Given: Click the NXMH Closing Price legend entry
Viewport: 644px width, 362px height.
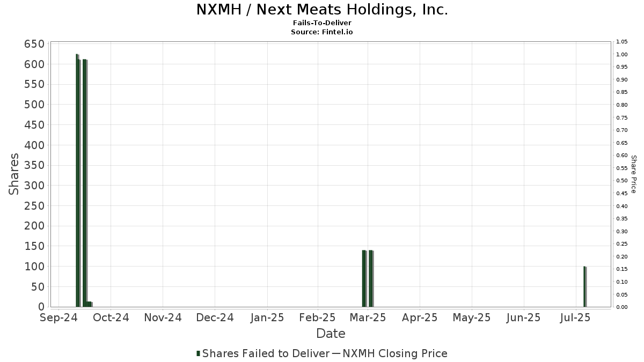Looking at the screenshot, I should (x=390, y=353).
